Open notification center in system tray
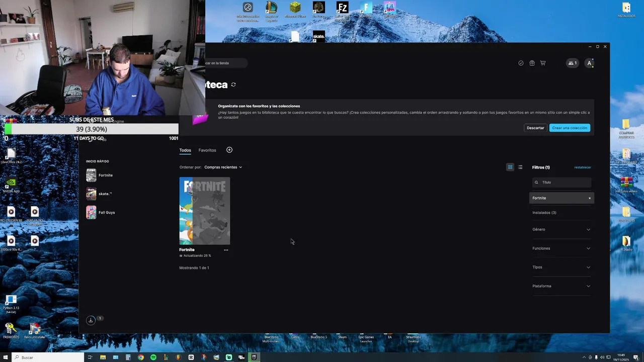Viewport: 644px width, 362px height. click(636, 357)
